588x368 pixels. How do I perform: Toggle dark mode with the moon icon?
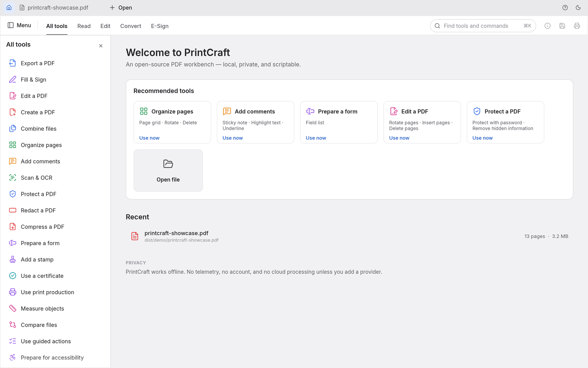click(578, 7)
